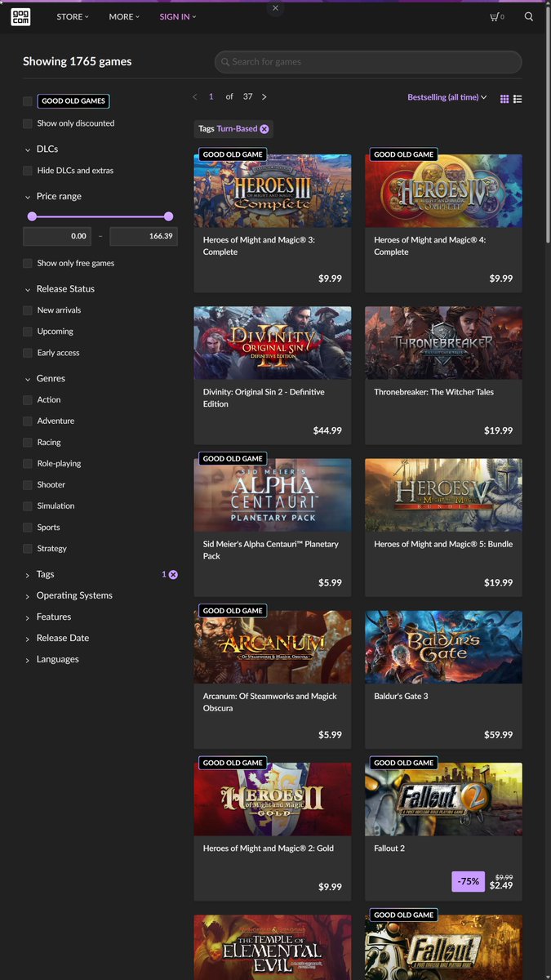Screen dimensions: 551x980
Task: Check New arrivals filter
Action: tap(28, 310)
